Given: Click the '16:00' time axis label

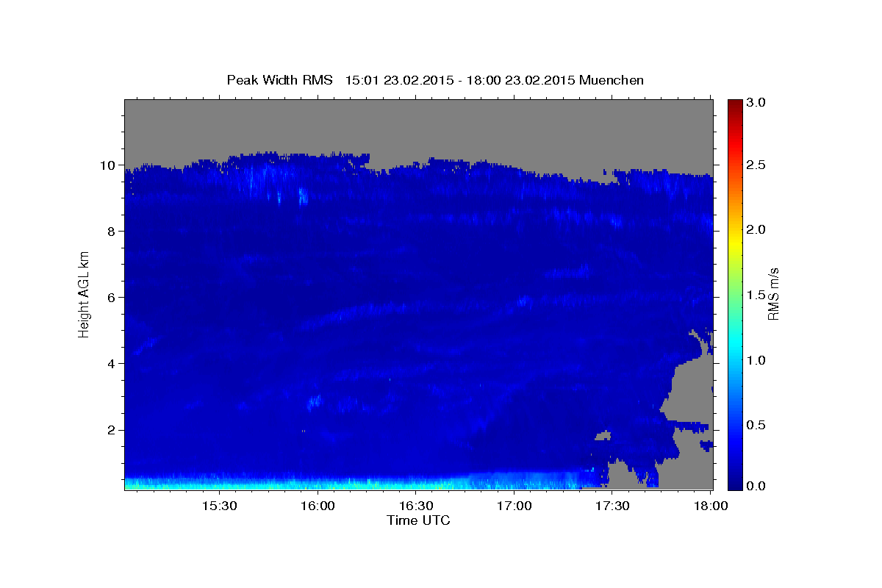Looking at the screenshot, I should pos(318,506).
